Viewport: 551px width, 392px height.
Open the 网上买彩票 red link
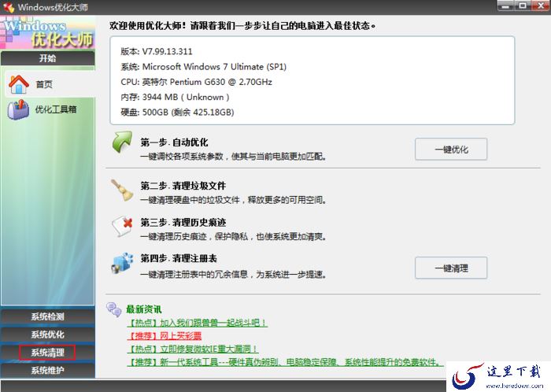pos(164,336)
